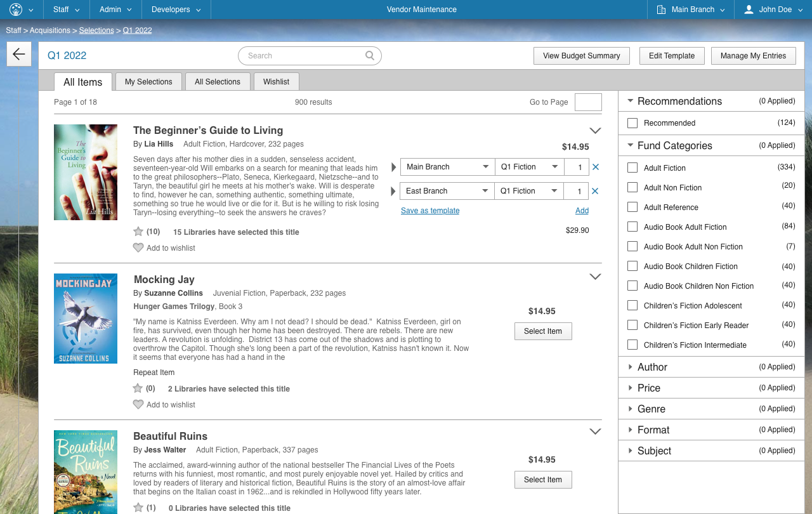Image resolution: width=812 pixels, height=514 pixels.
Task: Enable the Adult Fiction fund category filter
Action: point(632,168)
